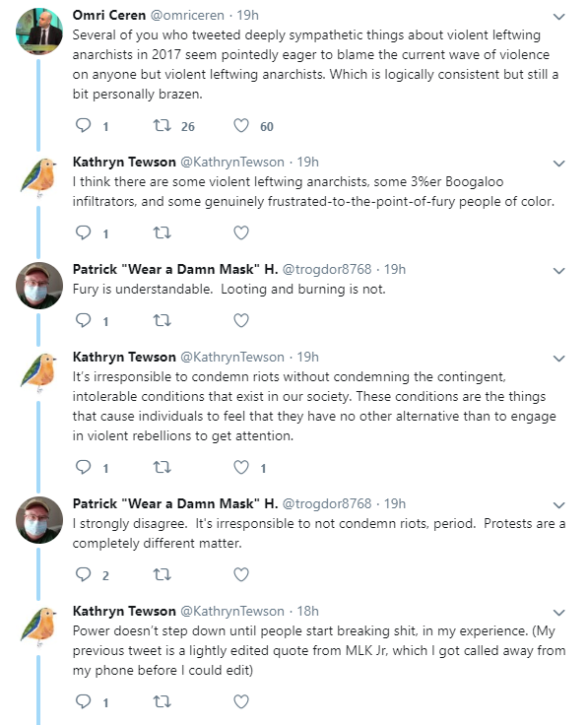Reply to Kathryn's 'Power doesn't step down' tweet
The height and width of the screenshot is (725, 588).
pos(84,702)
